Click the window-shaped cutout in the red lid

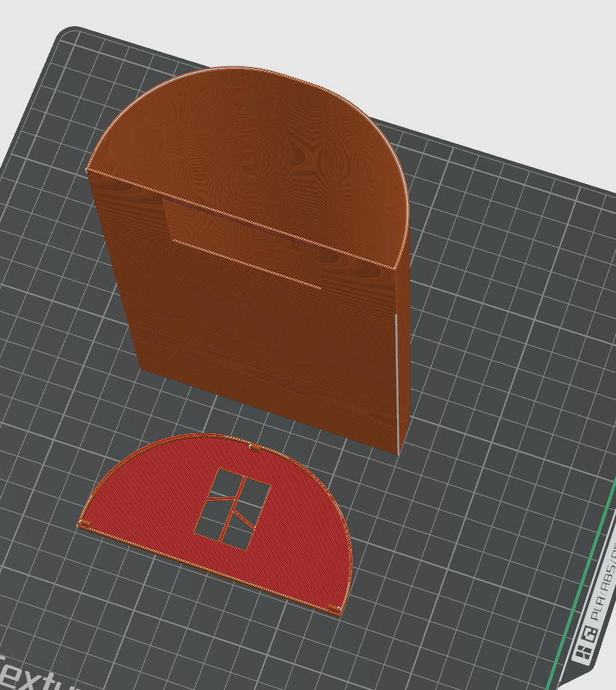pos(232,509)
